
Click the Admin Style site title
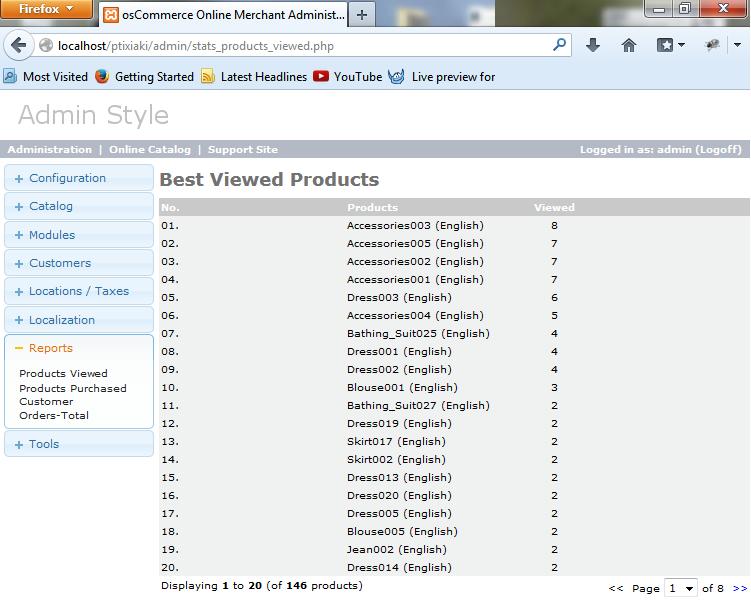click(93, 115)
